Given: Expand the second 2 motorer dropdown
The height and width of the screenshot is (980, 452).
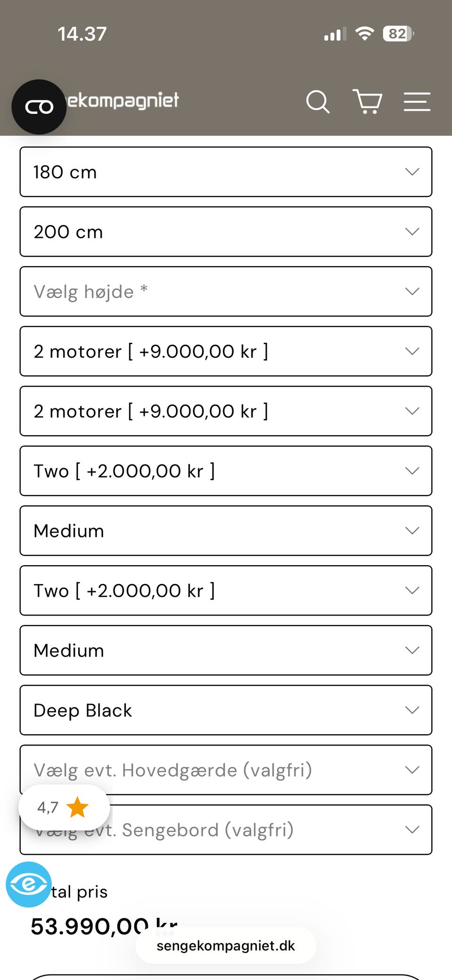Looking at the screenshot, I should (x=226, y=411).
